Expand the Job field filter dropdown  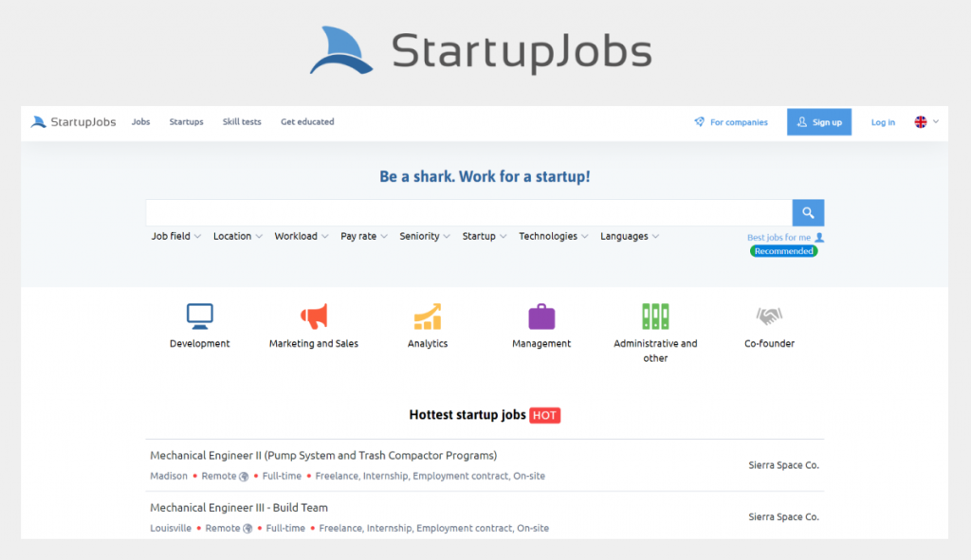click(x=175, y=236)
